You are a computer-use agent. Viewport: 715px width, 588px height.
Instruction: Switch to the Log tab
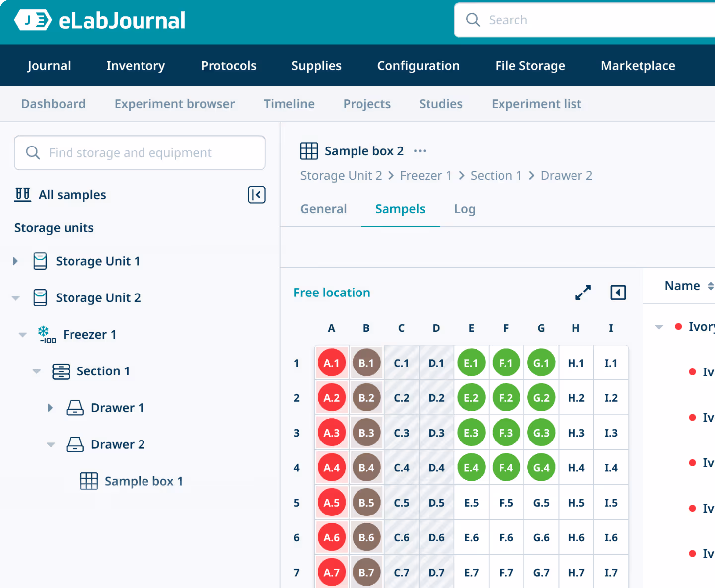click(465, 209)
